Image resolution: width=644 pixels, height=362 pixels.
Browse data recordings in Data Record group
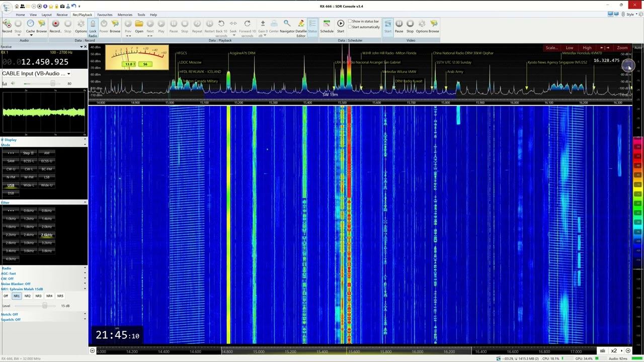click(115, 26)
